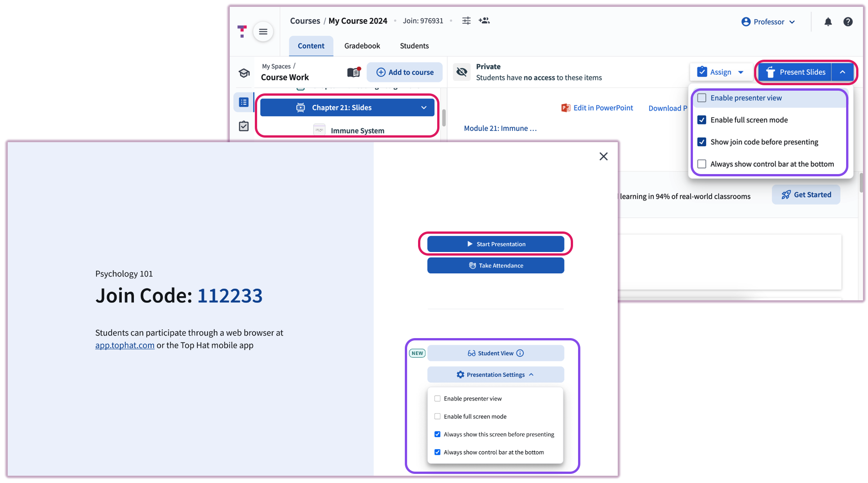Image resolution: width=868 pixels, height=483 pixels.
Task: Toggle Always show this screen before presenting
Action: tap(438, 434)
